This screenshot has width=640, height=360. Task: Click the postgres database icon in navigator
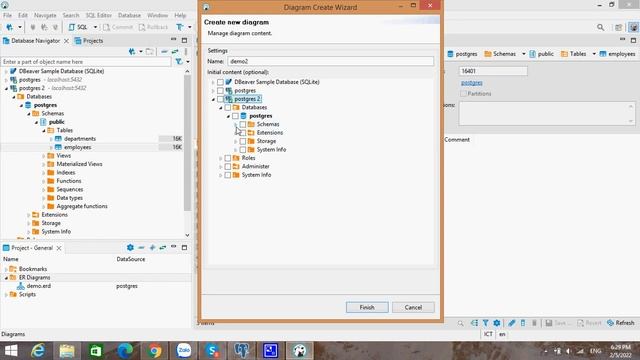coord(28,105)
